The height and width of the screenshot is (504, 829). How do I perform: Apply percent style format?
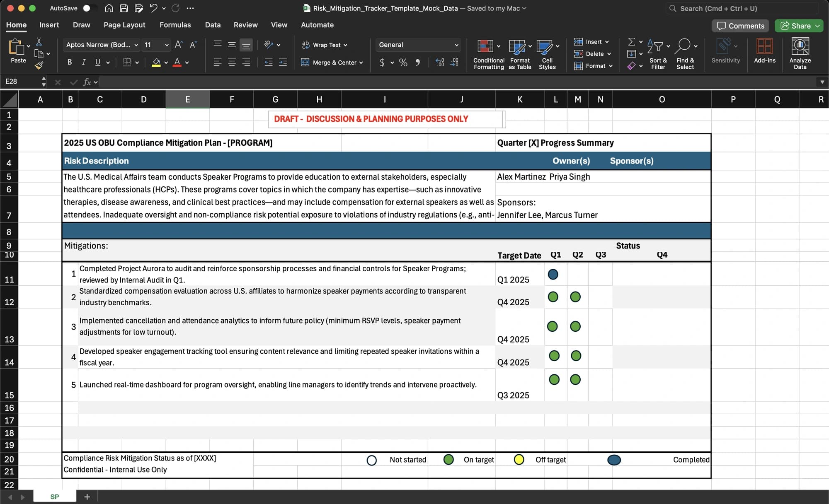(403, 62)
